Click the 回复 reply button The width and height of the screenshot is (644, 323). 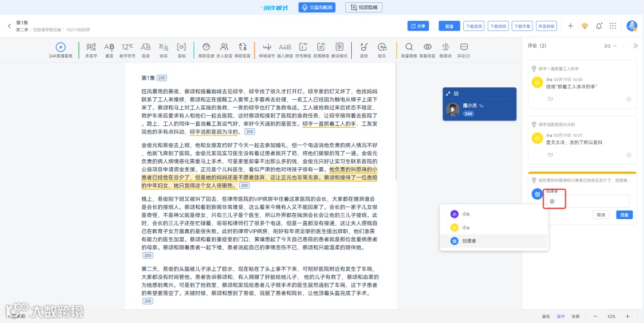point(624,215)
